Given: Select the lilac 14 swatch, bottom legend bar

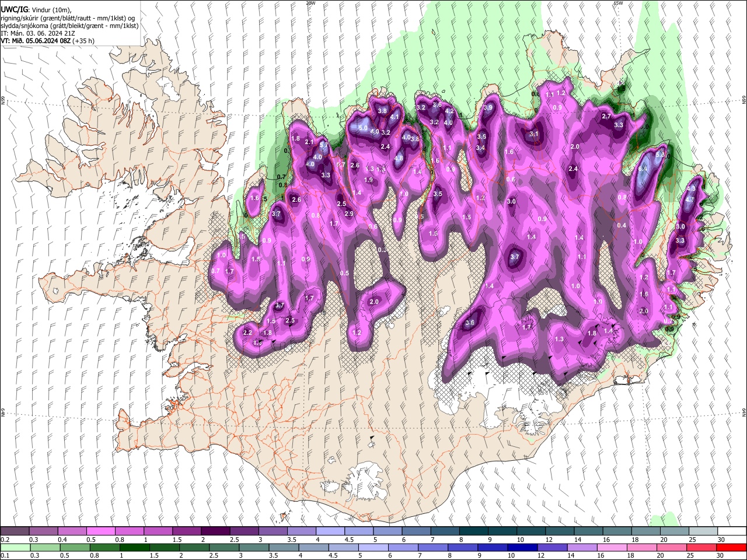Looking at the screenshot, I should pos(582,547).
